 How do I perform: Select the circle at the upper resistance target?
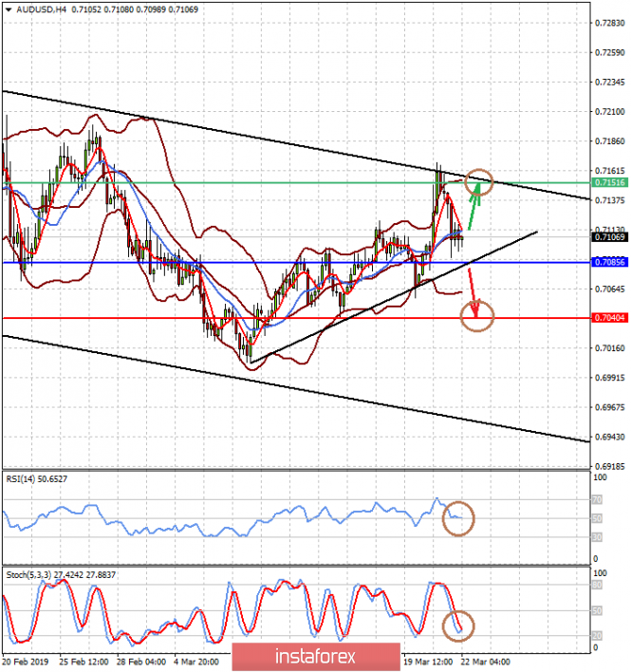click(x=479, y=182)
